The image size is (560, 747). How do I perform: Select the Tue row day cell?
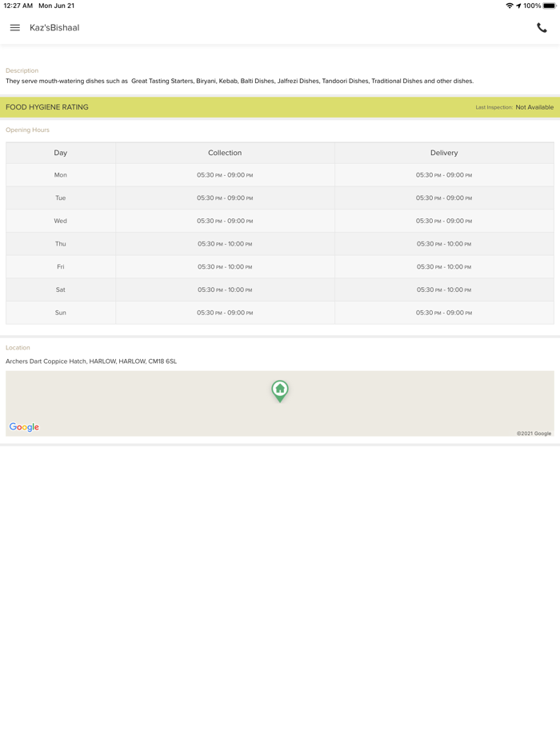pos(61,198)
